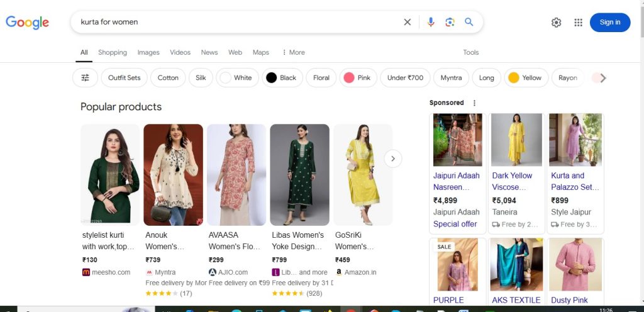644x312 pixels.
Task: Switch to the News tab
Action: [209, 53]
